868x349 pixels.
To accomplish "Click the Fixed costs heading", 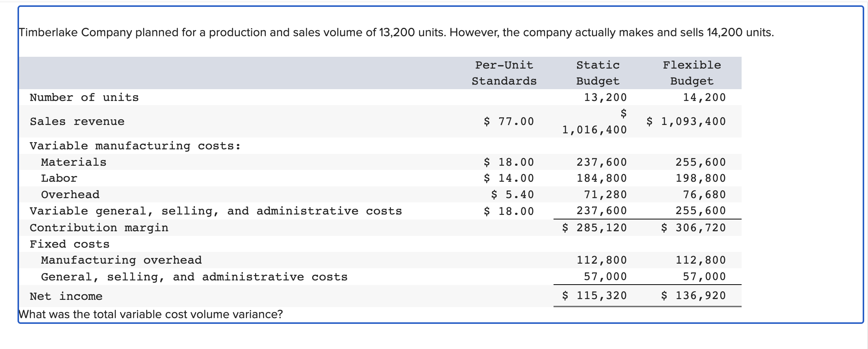I will pos(70,244).
